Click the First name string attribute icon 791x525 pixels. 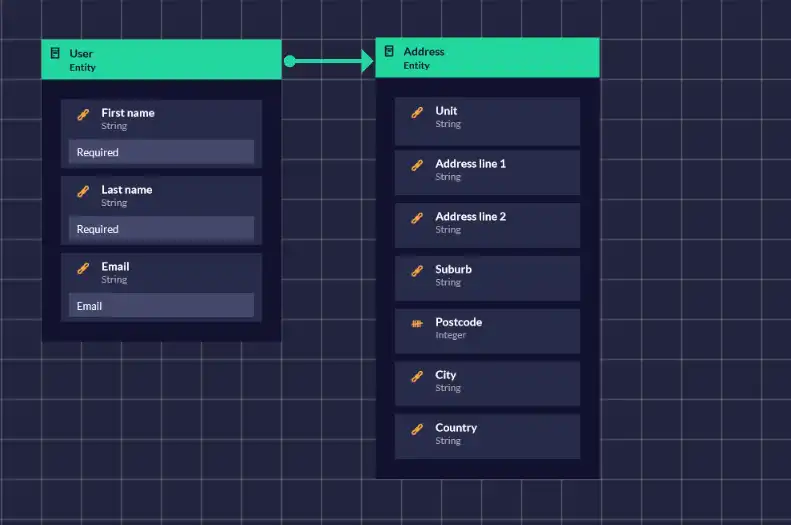[x=83, y=114]
